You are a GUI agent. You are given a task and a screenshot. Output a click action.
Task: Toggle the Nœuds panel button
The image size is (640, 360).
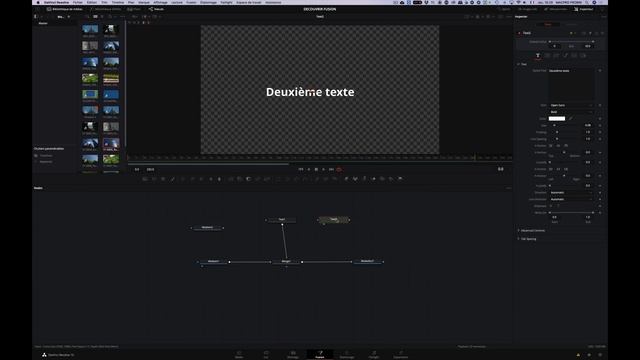[156, 9]
